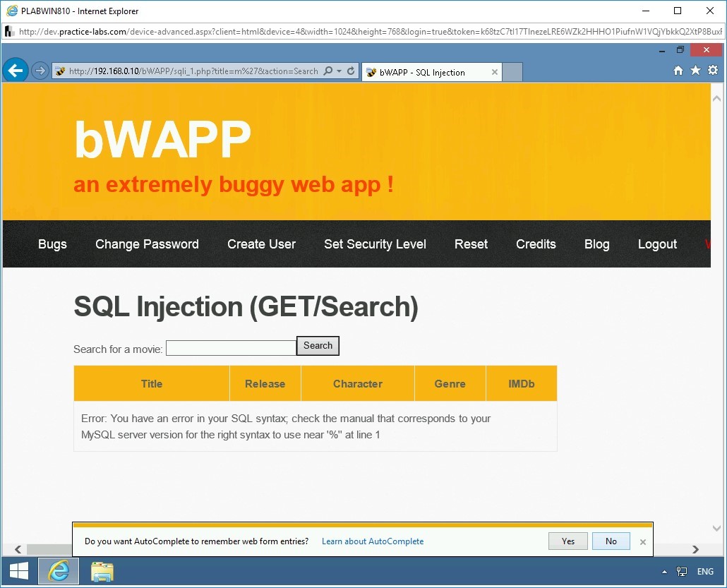Click the Search button for movies
Viewport: 727px width, 588px height.
coord(318,346)
